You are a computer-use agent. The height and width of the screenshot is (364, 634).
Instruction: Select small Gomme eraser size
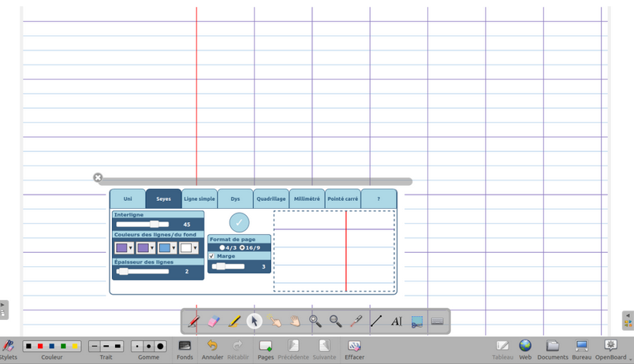[137, 346]
